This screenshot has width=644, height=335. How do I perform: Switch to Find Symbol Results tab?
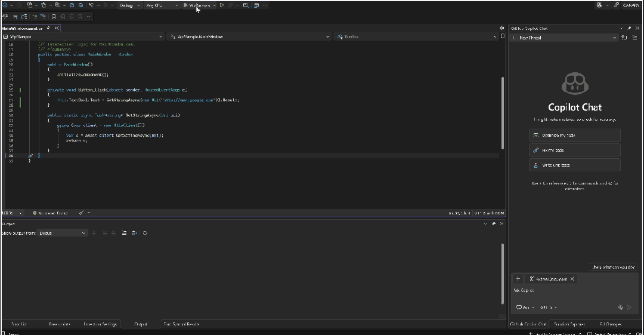[x=181, y=324]
